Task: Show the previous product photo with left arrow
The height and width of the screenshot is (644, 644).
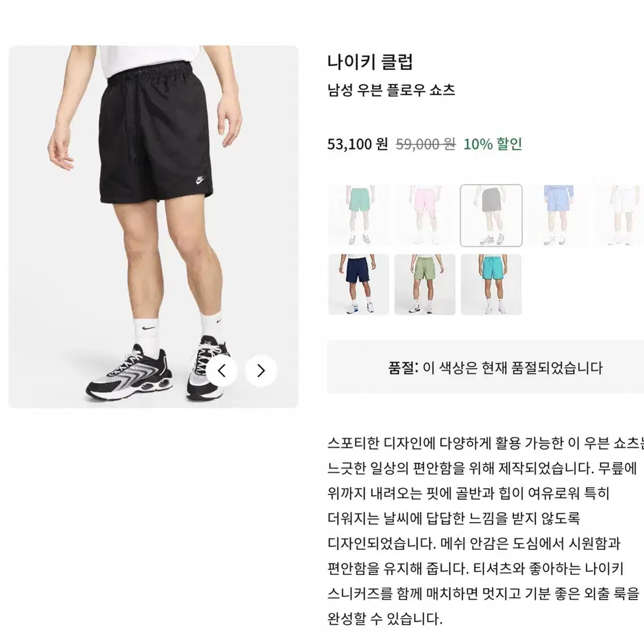Action: pyautogui.click(x=221, y=371)
